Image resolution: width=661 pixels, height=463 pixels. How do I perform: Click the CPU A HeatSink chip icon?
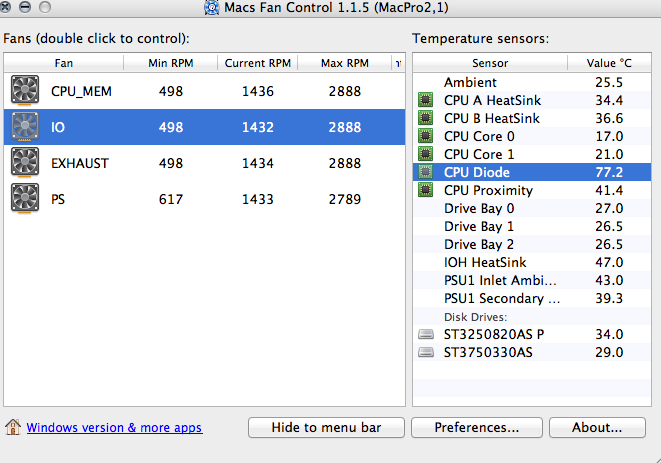pos(425,100)
